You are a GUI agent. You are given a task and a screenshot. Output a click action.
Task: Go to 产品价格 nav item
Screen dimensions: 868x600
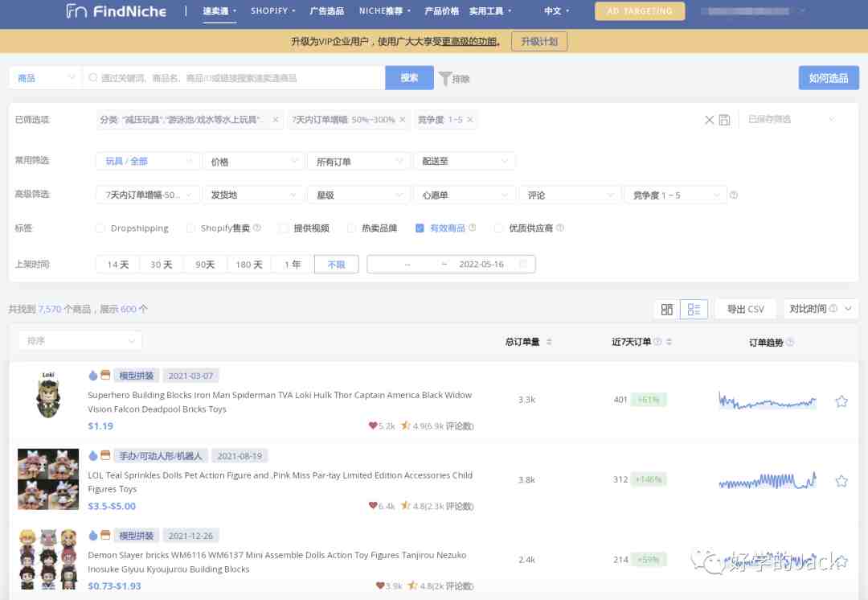(x=441, y=11)
